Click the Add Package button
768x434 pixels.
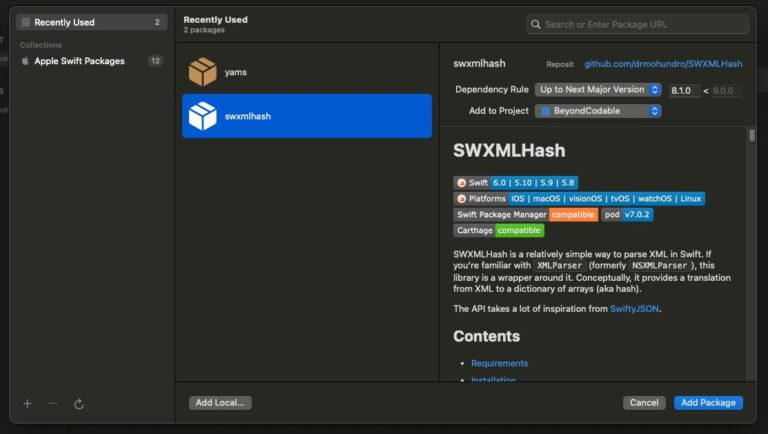pos(708,403)
